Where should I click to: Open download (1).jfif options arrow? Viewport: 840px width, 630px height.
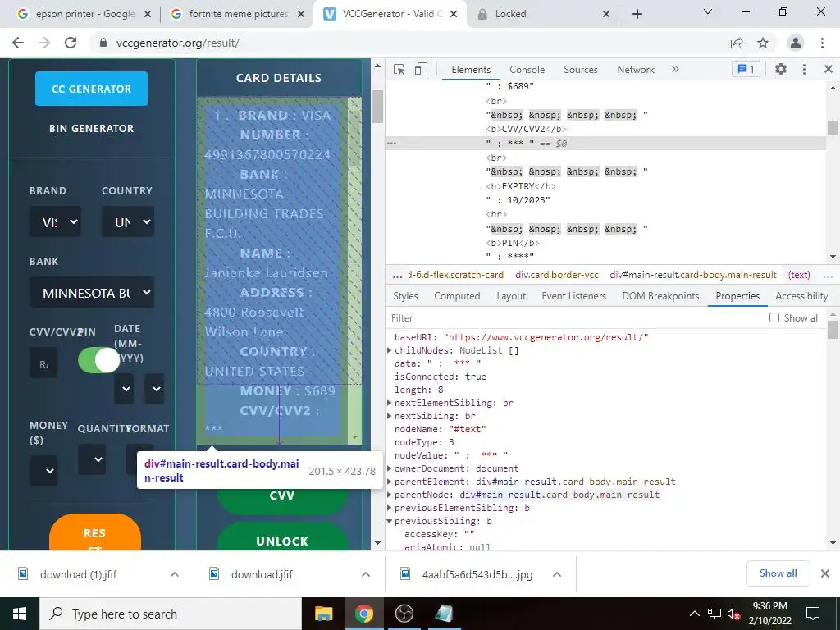(x=175, y=574)
